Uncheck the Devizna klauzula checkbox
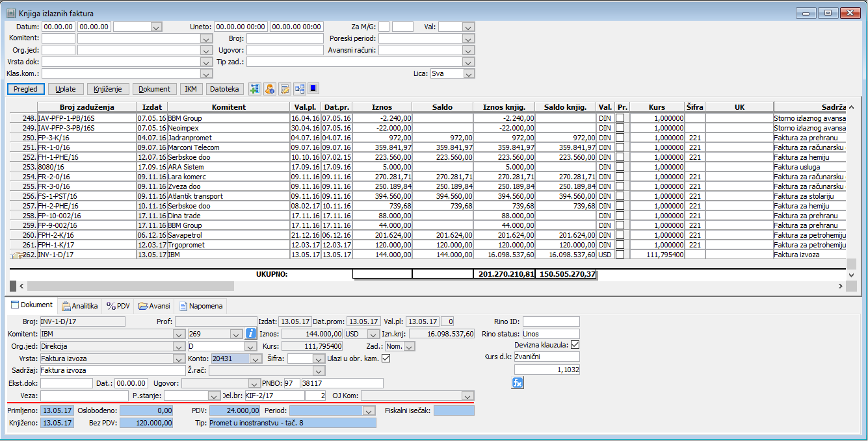The height and width of the screenshot is (441, 868). 574,345
